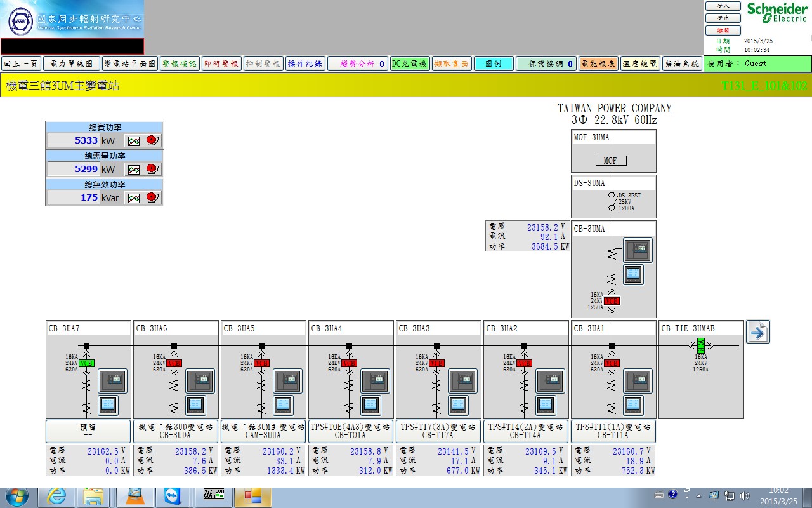Open protection relay icon in CB-3UMA
This screenshot has width=812, height=508.
pyautogui.click(x=638, y=250)
